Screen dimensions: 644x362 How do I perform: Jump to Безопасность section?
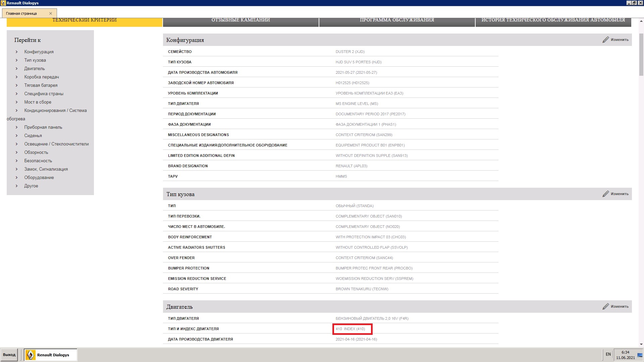(38, 161)
